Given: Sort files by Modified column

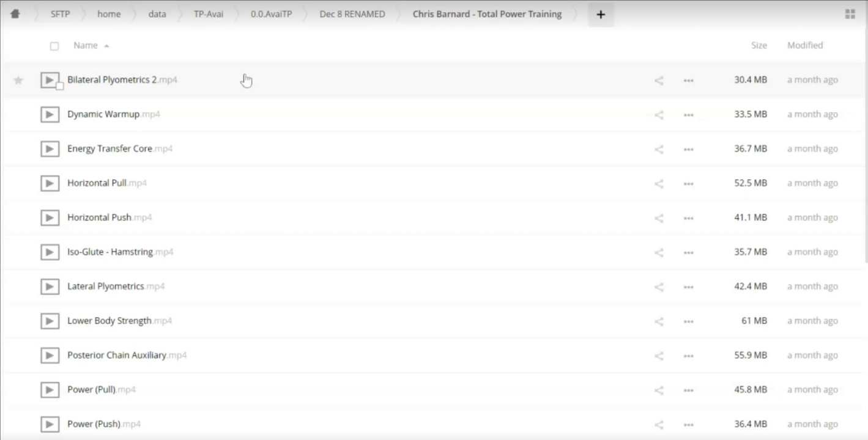Looking at the screenshot, I should click(804, 45).
